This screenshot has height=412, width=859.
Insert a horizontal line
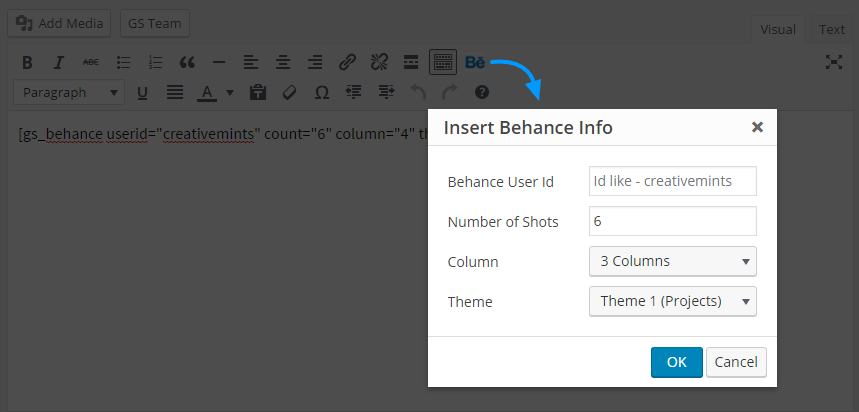pyautogui.click(x=219, y=63)
